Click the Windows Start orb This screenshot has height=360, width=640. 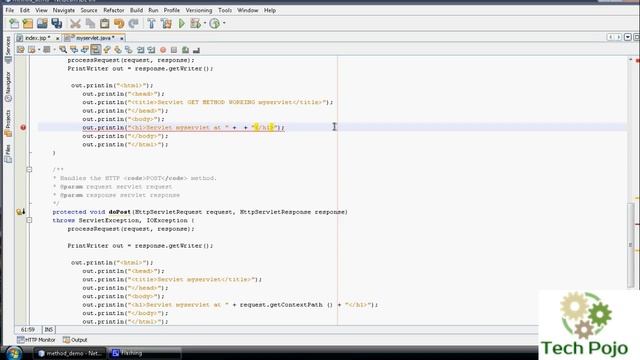tap(14, 353)
